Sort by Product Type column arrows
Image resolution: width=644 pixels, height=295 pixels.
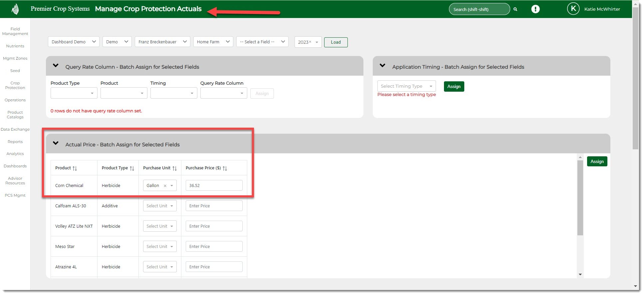132,168
